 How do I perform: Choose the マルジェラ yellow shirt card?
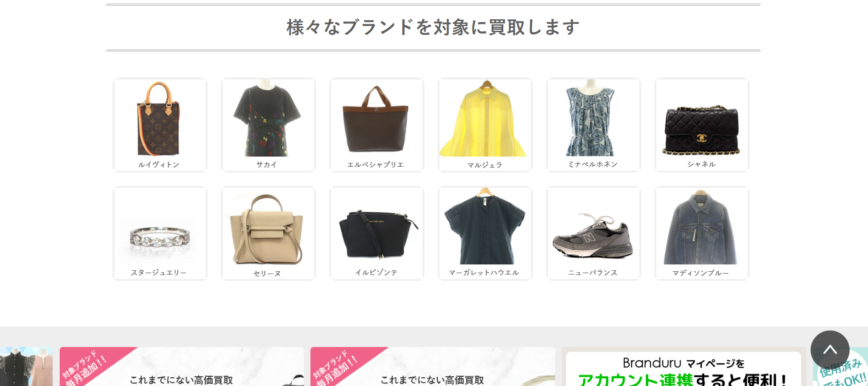[485, 125]
